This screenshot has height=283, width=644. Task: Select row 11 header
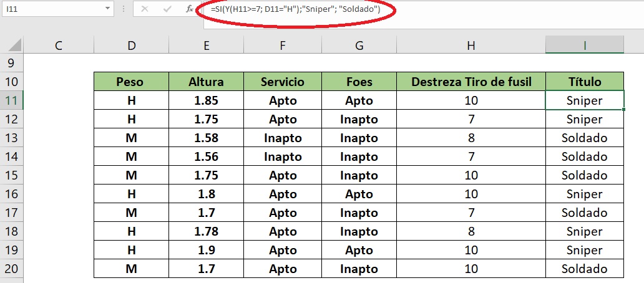[12, 100]
